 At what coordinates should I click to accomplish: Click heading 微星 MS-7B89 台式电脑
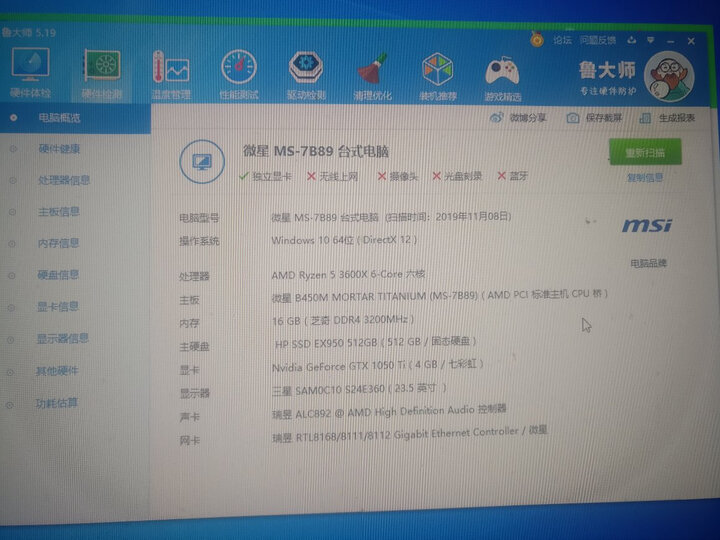[x=316, y=151]
